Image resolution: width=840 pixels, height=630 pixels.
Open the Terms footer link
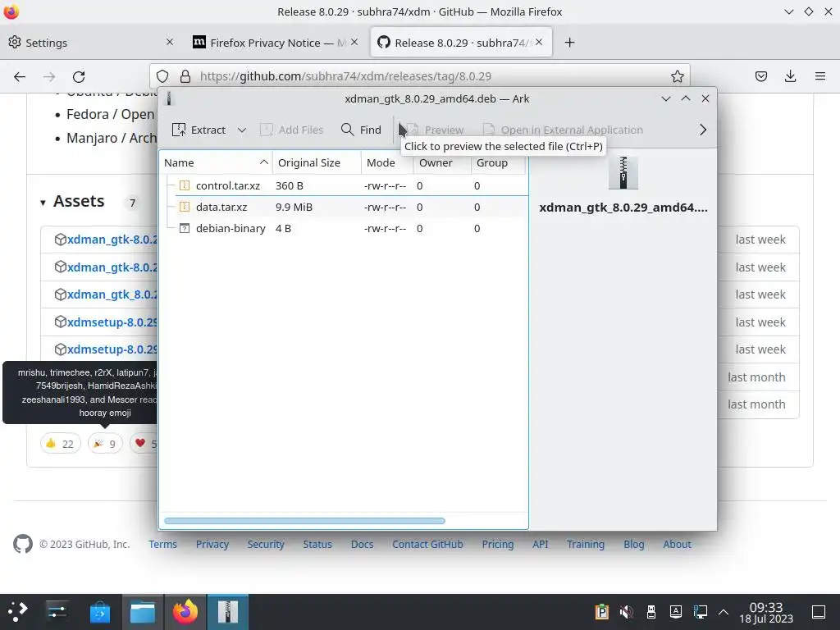click(163, 545)
